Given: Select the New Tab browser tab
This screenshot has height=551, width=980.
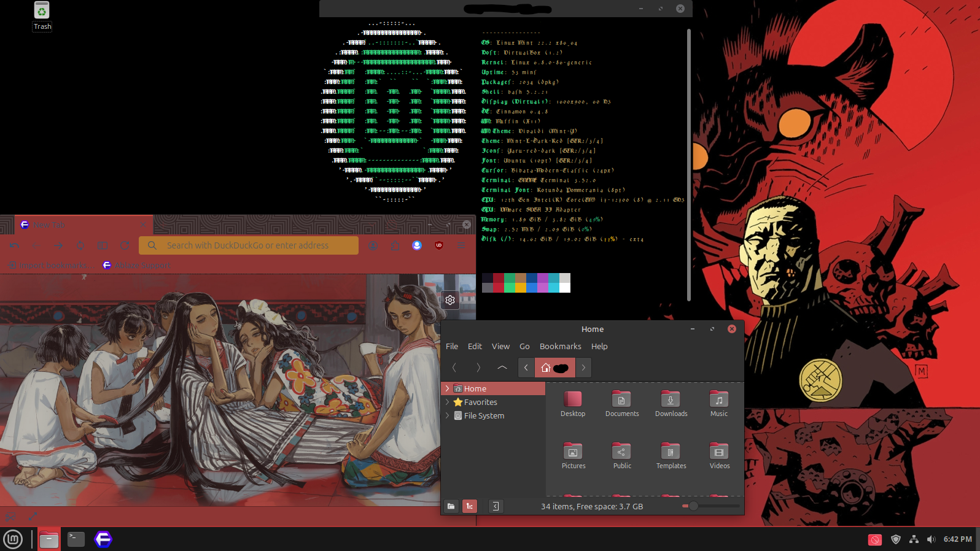Looking at the screenshot, I should tap(83, 225).
